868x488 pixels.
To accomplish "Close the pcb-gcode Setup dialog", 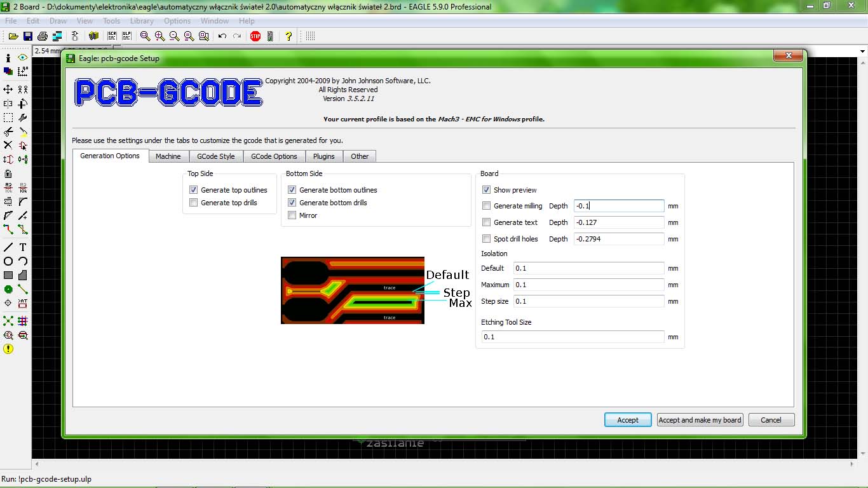I will click(789, 56).
